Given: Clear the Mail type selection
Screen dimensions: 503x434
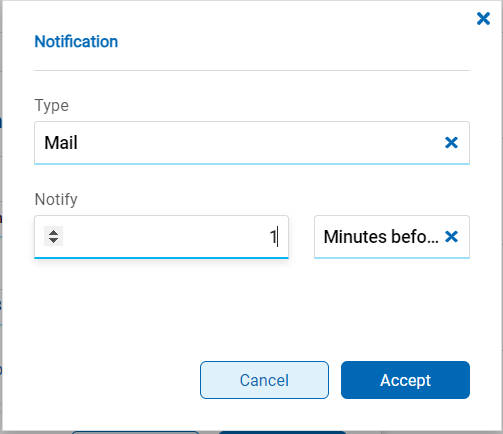Looking at the screenshot, I should point(451,143).
